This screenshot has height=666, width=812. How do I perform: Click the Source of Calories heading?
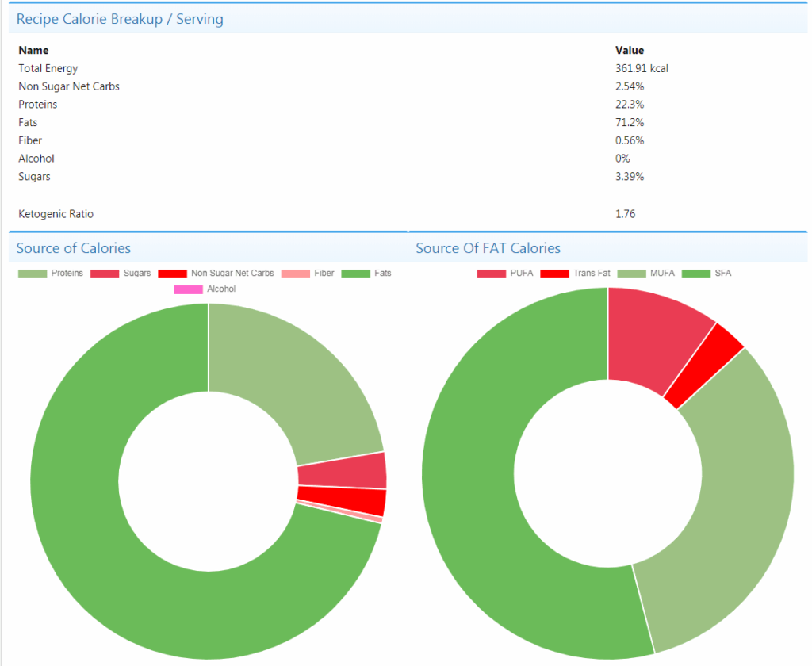(x=74, y=248)
